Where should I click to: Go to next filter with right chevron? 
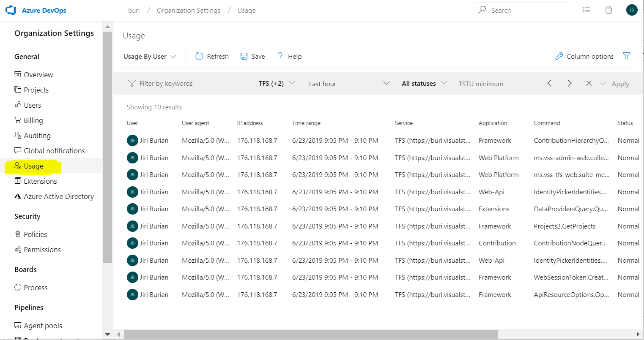tap(570, 83)
